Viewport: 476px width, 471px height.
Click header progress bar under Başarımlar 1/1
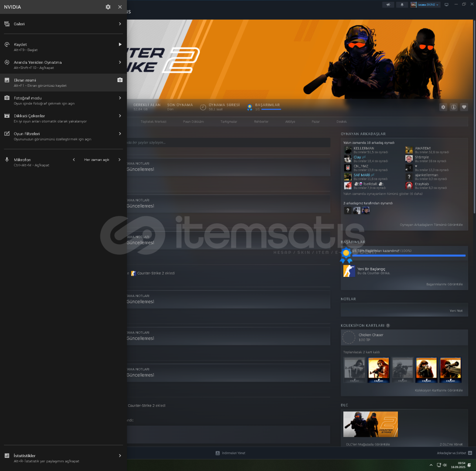click(271, 109)
